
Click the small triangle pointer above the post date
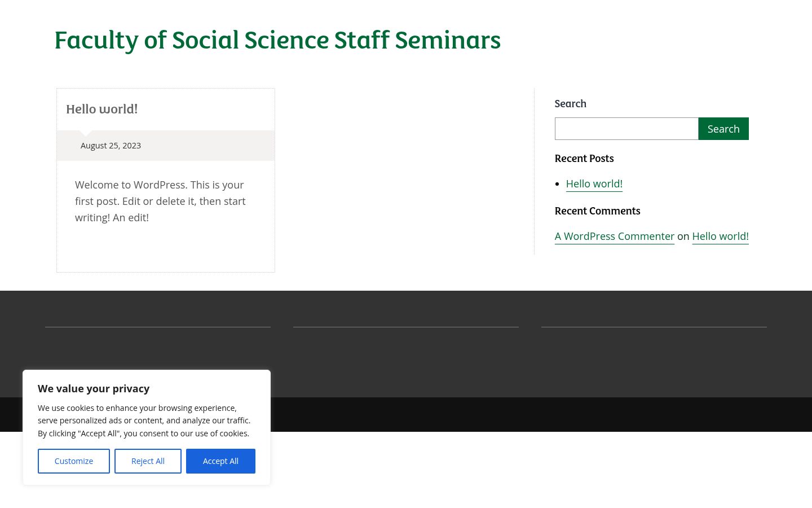pos(86,134)
